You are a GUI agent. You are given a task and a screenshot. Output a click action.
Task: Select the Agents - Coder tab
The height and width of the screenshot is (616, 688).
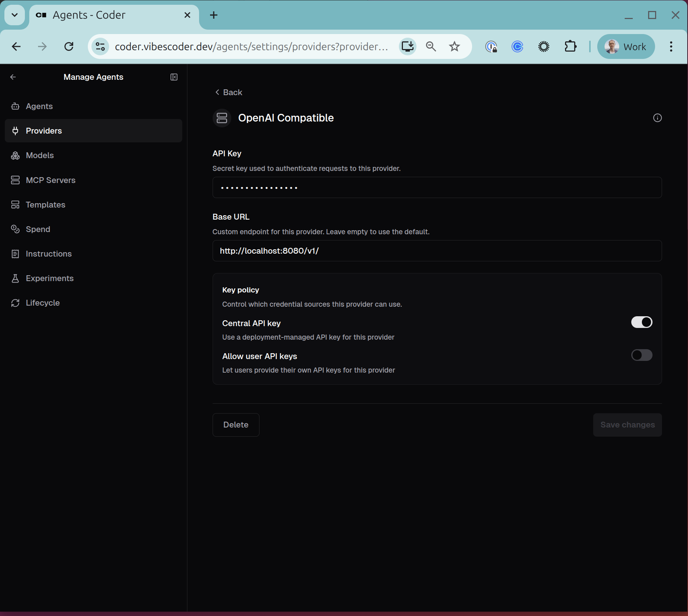click(114, 15)
